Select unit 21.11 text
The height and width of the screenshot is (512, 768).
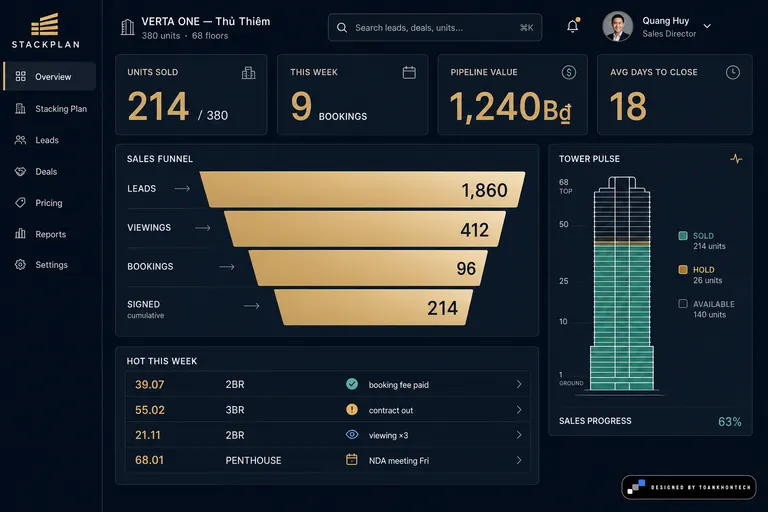tap(147, 435)
